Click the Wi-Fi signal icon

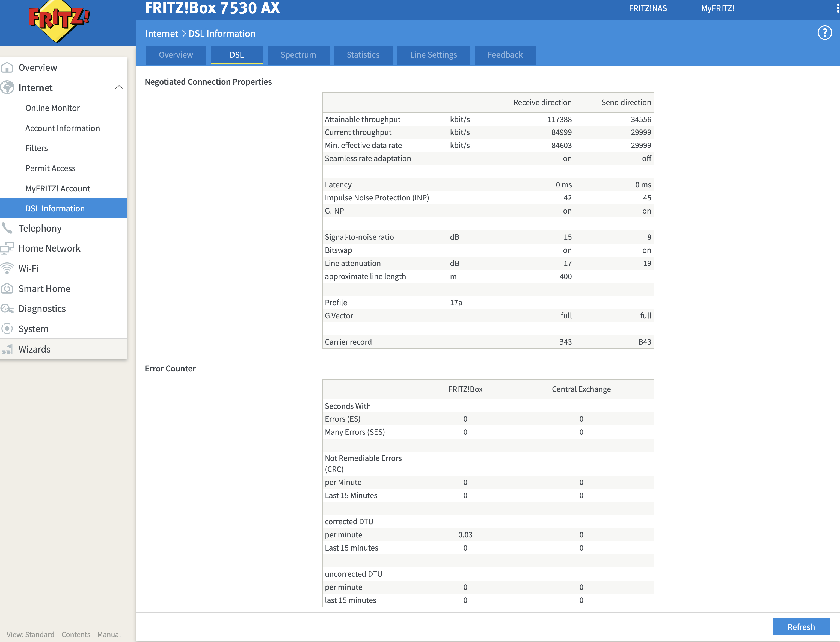coord(7,268)
